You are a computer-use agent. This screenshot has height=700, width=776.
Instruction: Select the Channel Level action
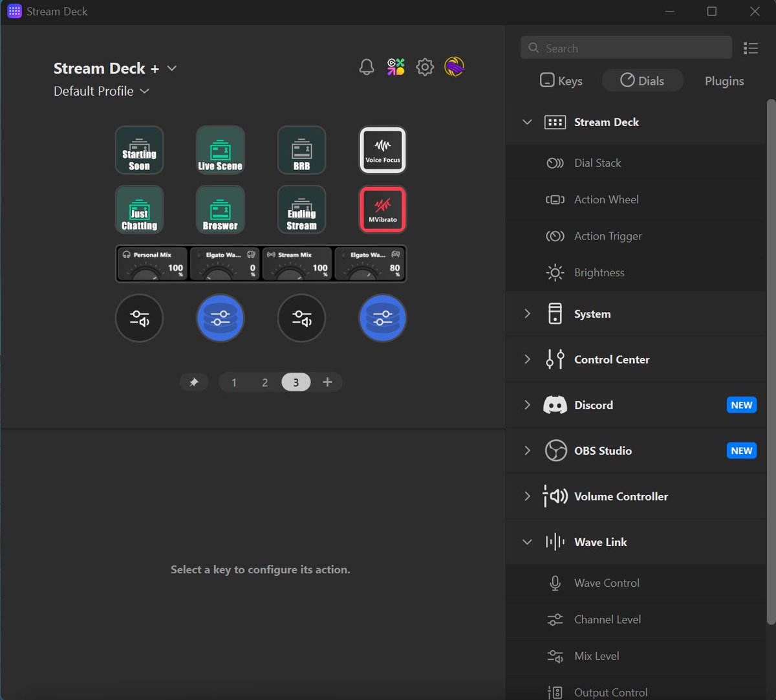[x=636, y=619]
